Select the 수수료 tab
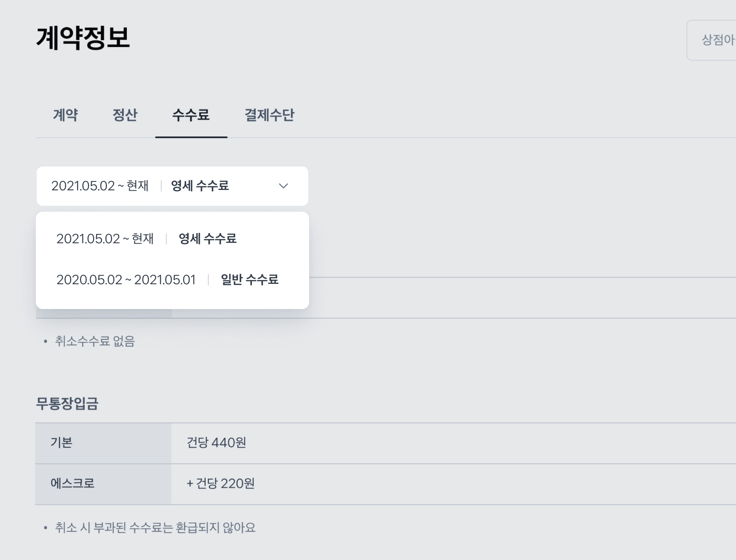 [x=191, y=115]
